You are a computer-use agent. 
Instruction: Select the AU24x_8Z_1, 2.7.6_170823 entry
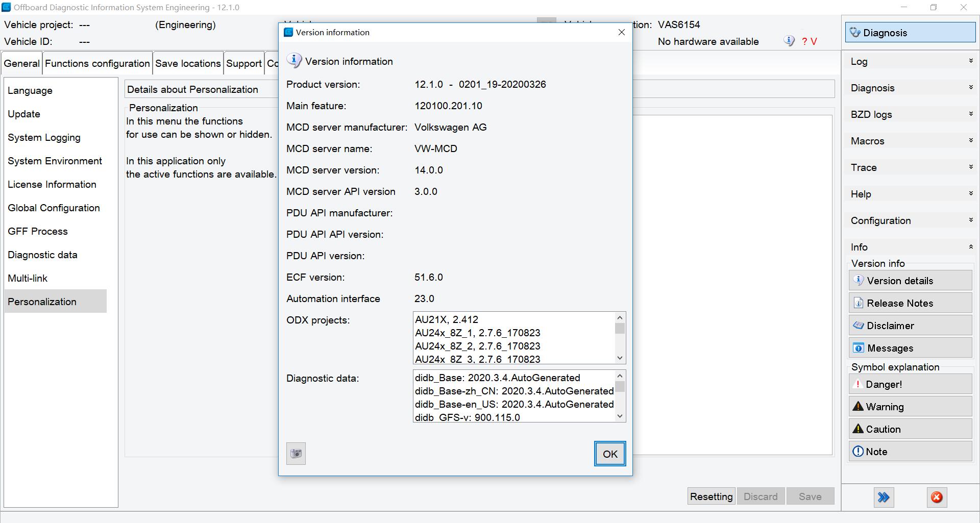514,333
